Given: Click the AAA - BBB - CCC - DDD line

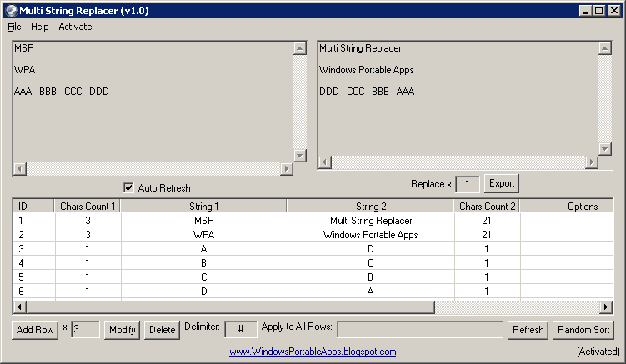Looking at the screenshot, I should click(x=62, y=92).
